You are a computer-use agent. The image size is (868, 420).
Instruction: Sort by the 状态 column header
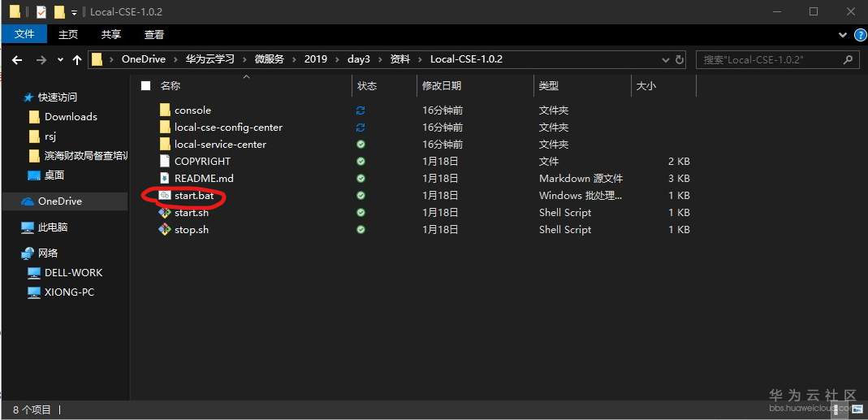coord(367,86)
